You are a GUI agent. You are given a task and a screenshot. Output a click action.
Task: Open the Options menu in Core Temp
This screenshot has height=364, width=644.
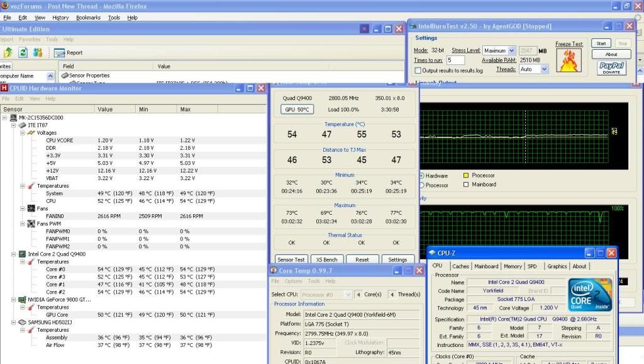(293, 282)
